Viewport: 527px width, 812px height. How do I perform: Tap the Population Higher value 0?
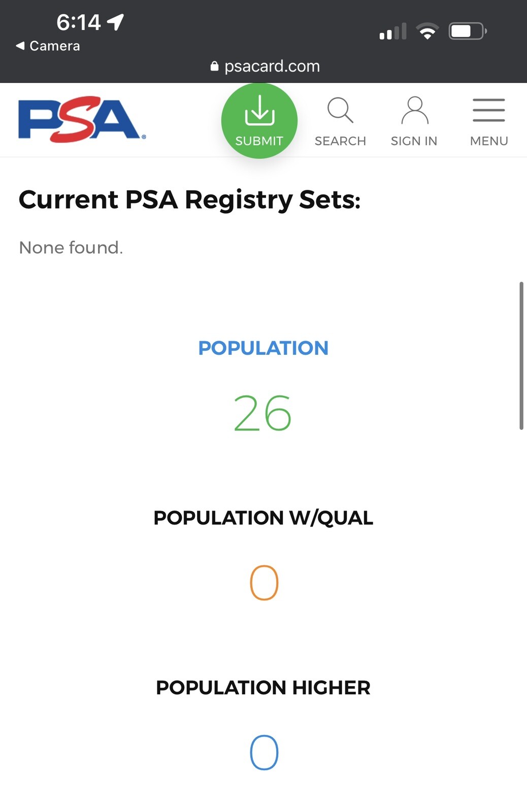pyautogui.click(x=264, y=752)
